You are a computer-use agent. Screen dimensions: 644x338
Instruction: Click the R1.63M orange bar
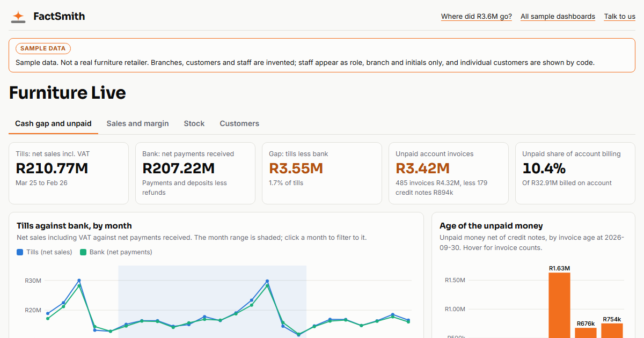pyautogui.click(x=559, y=305)
